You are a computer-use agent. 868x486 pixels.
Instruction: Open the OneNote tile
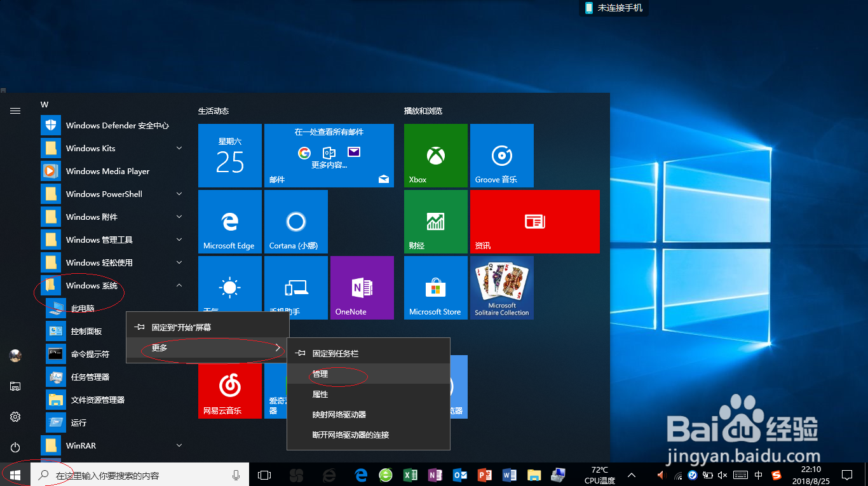(362, 288)
